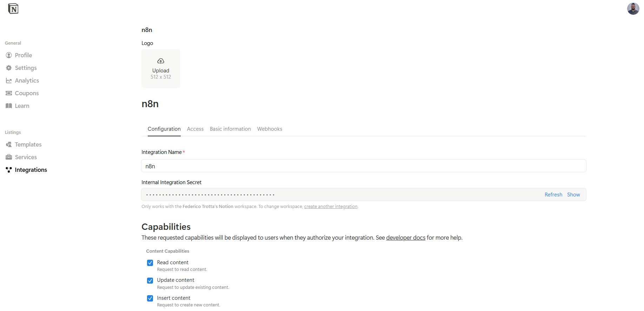Open the user avatar menu
The image size is (644, 311).
[633, 9]
